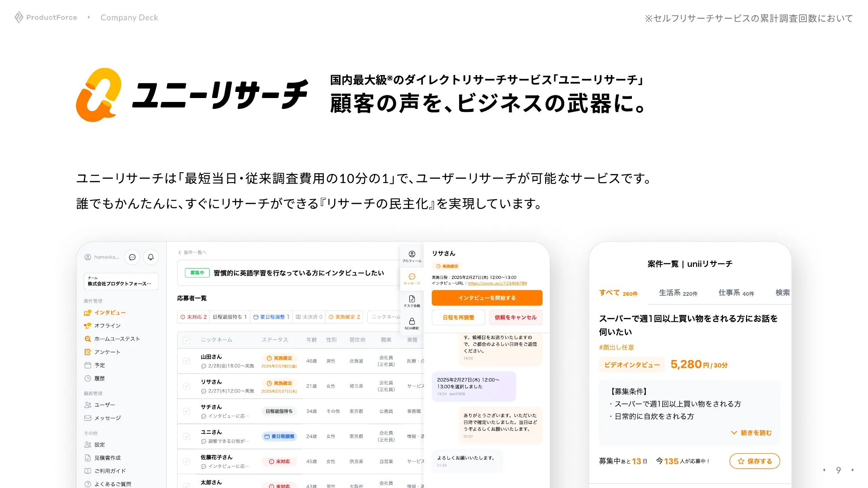Open メッセージ under 顧客管理 in sidebar

pyautogui.click(x=107, y=418)
